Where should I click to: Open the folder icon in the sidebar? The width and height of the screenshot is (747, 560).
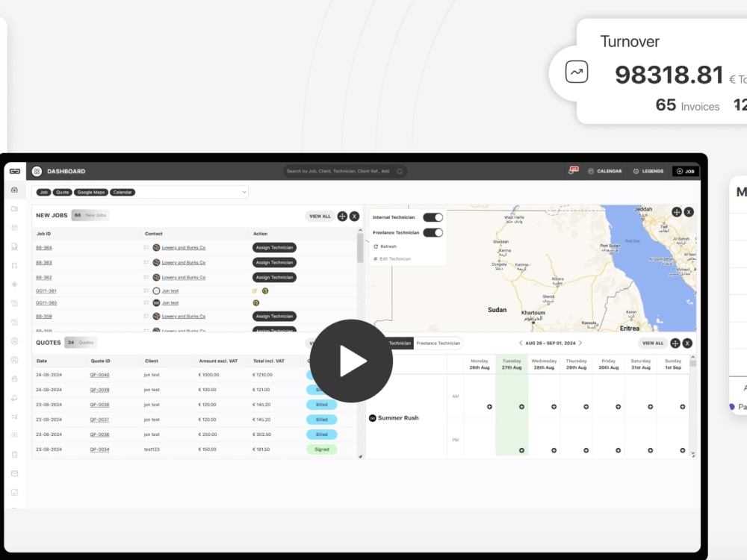(15, 208)
